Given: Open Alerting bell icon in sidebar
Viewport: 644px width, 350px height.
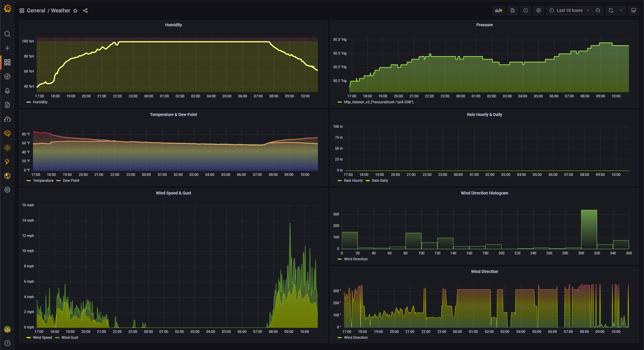Looking at the screenshot, I should (x=7, y=91).
